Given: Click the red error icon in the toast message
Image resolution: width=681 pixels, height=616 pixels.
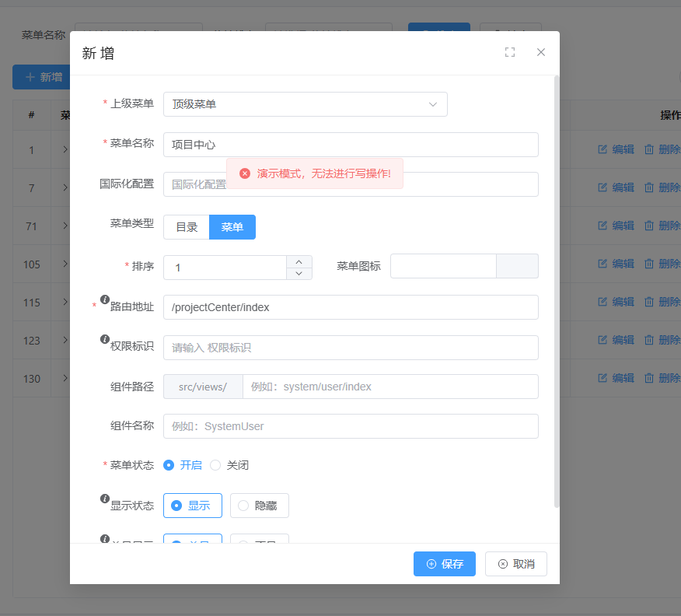Looking at the screenshot, I should [245, 173].
